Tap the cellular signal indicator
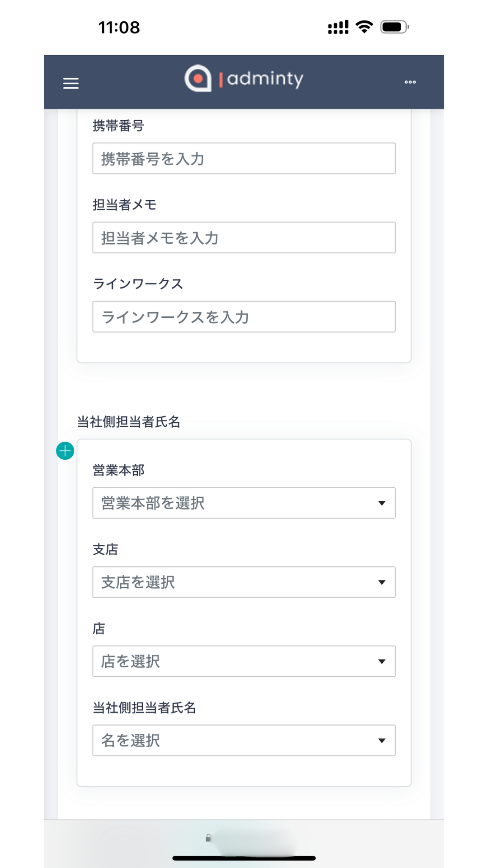This screenshot has width=488, height=868. tap(338, 27)
